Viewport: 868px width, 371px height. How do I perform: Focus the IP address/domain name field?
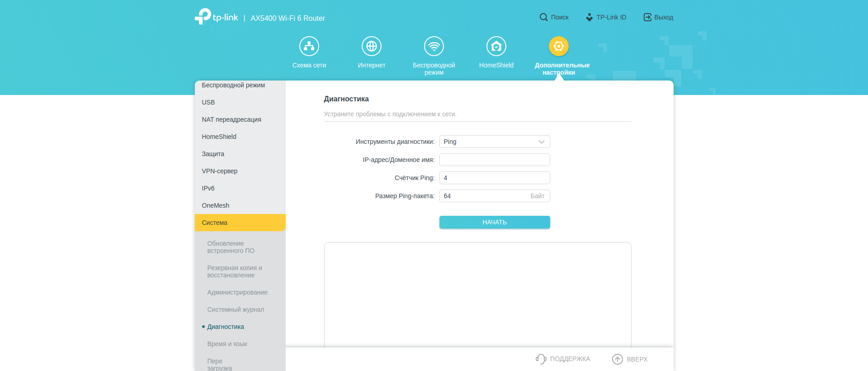[x=495, y=160]
